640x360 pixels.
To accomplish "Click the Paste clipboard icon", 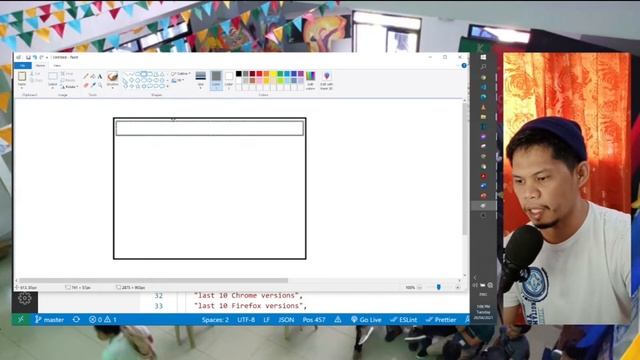I will click(x=22, y=76).
